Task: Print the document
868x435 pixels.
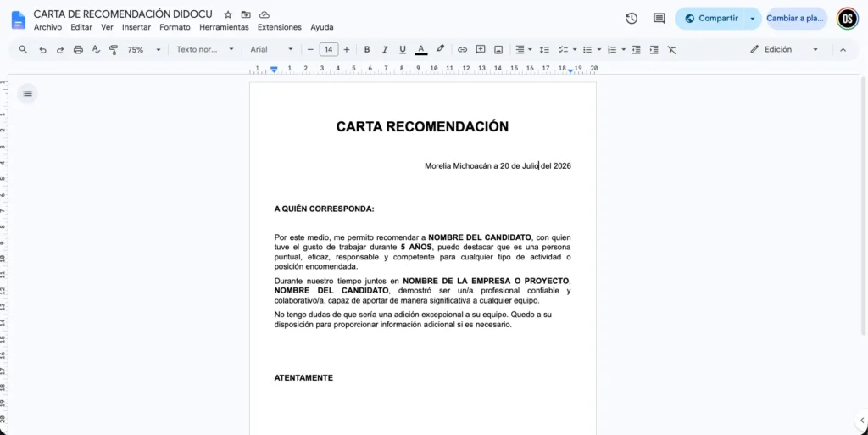Action: click(x=78, y=50)
